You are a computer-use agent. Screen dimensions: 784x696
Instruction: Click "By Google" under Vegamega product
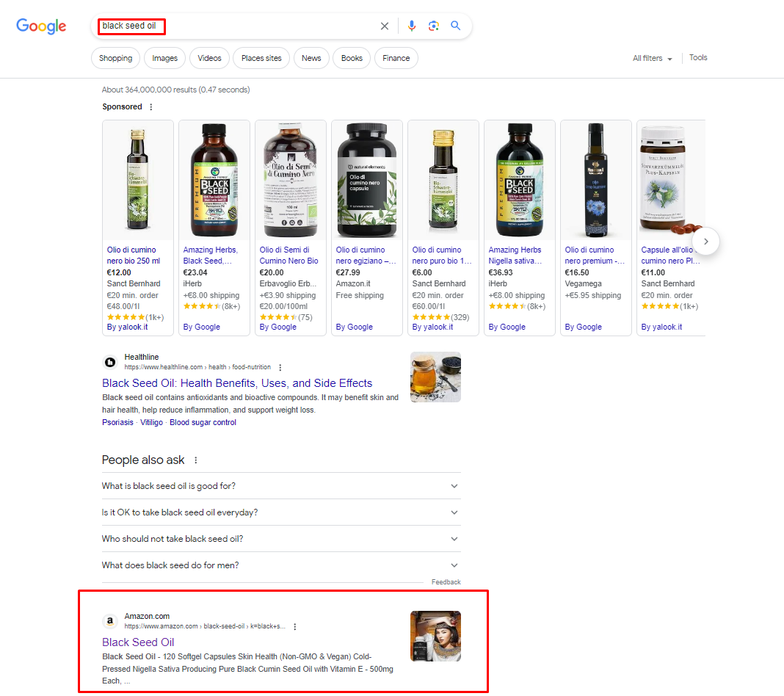point(583,327)
